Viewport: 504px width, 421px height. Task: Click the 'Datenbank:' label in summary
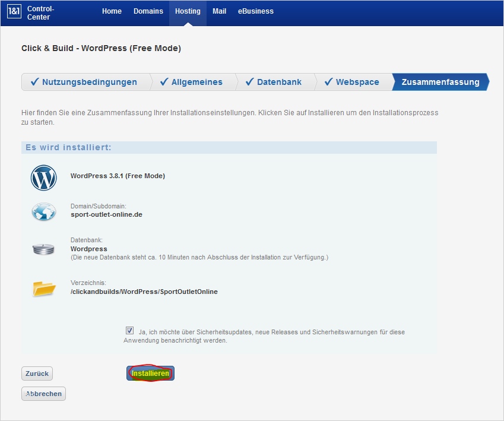click(x=87, y=240)
